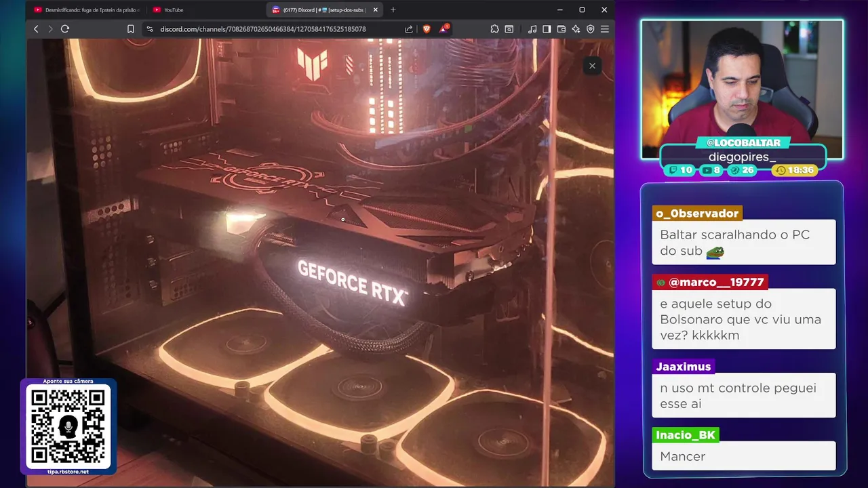
Task: Click the counter badge showing 26
Action: coord(741,170)
